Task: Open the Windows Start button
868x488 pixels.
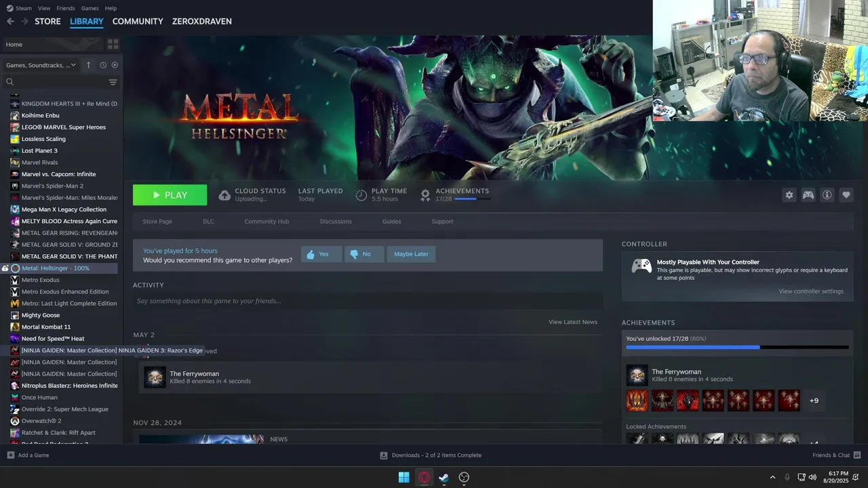Action: [403, 477]
